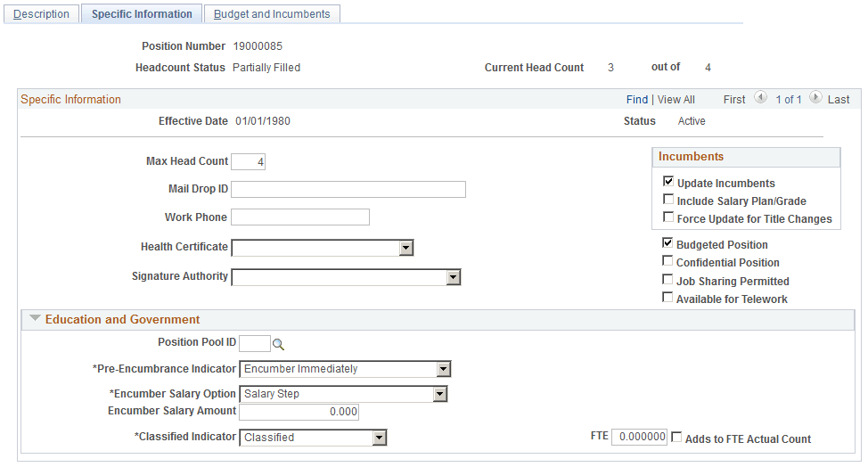Click the View All link
Image resolution: width=868 pixels, height=467 pixels.
pyautogui.click(x=676, y=100)
